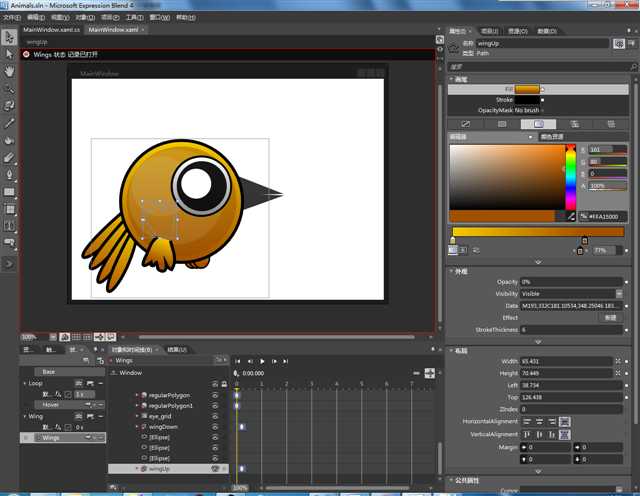Toggle visibility eye for eye_grid
Viewport: 640px width, 496px height.
coord(215,416)
